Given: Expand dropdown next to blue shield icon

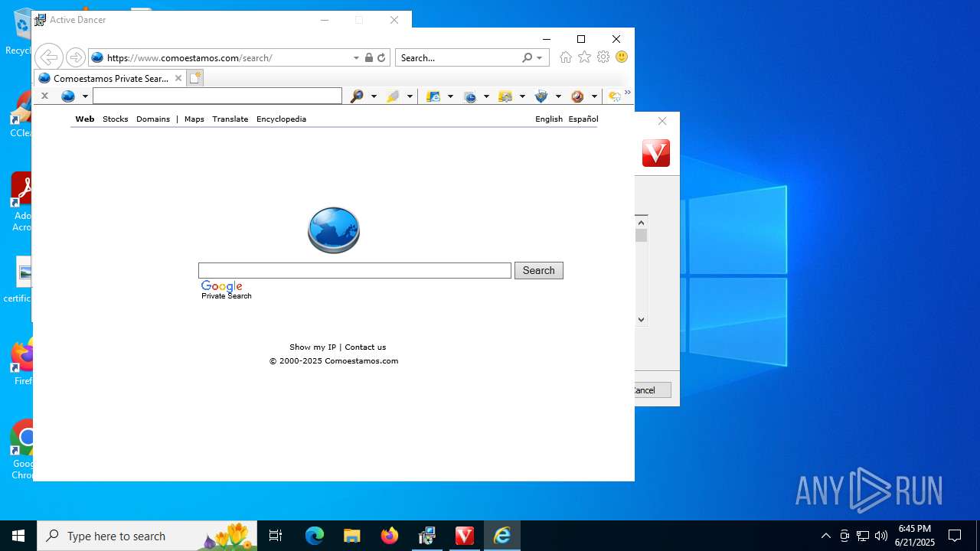Looking at the screenshot, I should coord(558,96).
